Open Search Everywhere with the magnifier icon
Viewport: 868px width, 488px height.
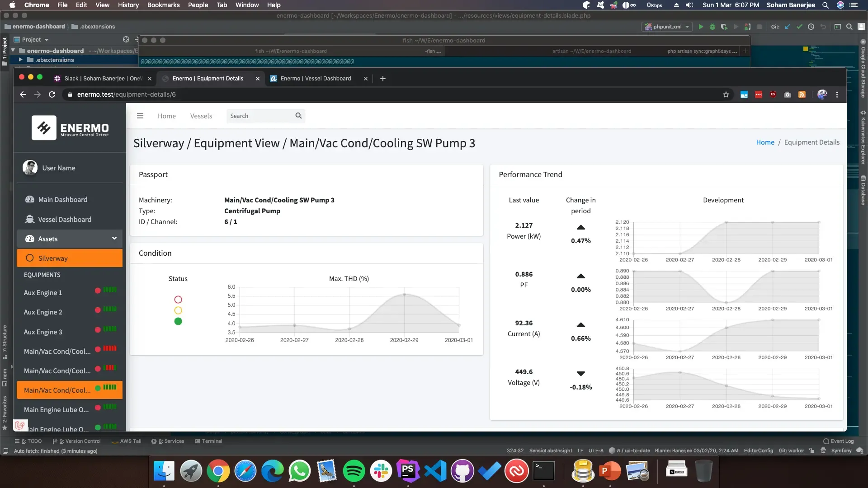pos(849,27)
